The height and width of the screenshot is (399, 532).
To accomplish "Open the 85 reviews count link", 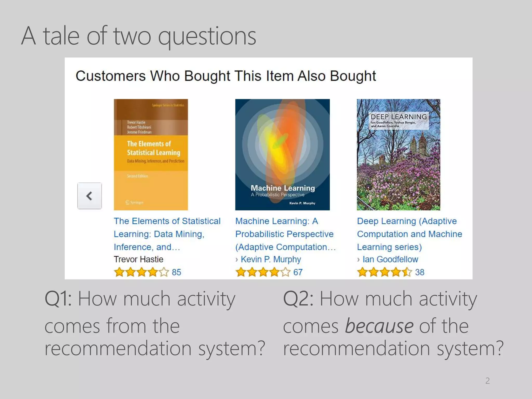I will click(176, 272).
